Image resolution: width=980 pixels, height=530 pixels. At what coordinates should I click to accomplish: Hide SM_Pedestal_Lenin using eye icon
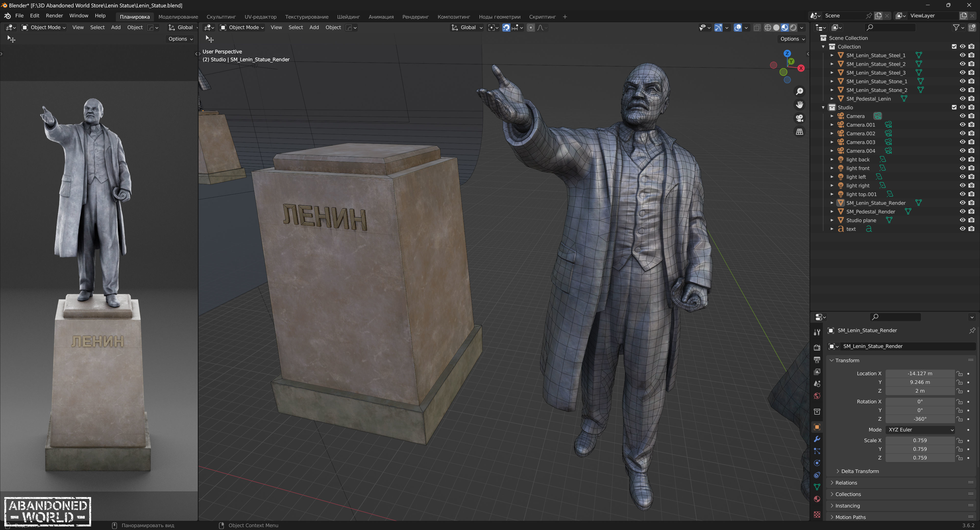pos(962,99)
